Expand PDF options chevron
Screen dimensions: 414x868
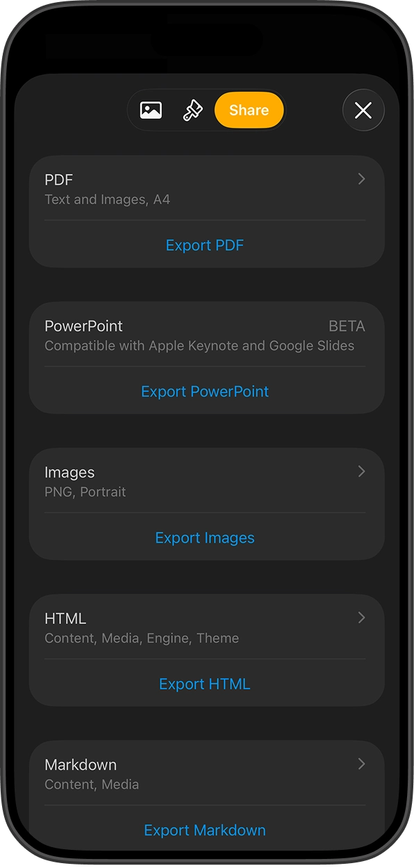point(361,179)
